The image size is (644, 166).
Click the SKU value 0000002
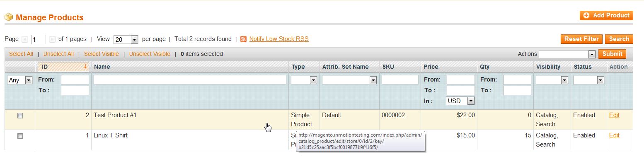point(393,115)
